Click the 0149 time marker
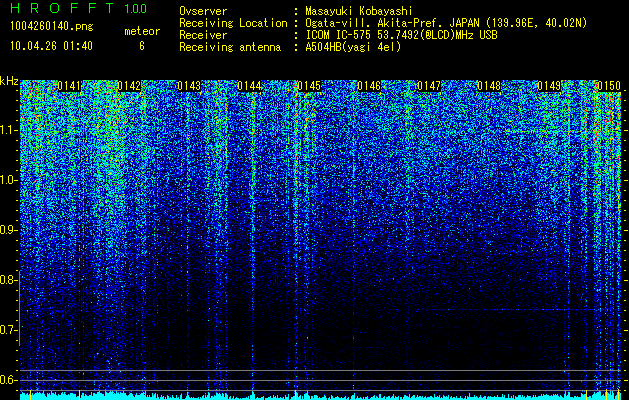Image resolution: width=629 pixels, height=400 pixels. 549,86
